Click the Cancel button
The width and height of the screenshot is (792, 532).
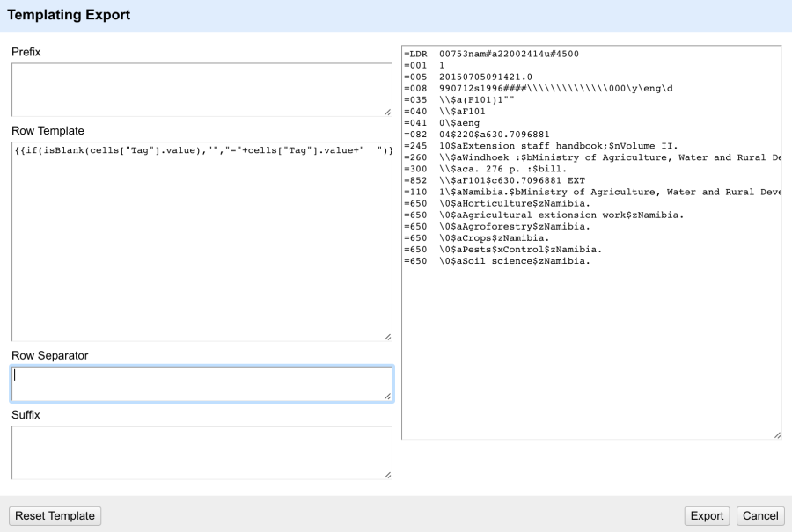[x=759, y=516]
